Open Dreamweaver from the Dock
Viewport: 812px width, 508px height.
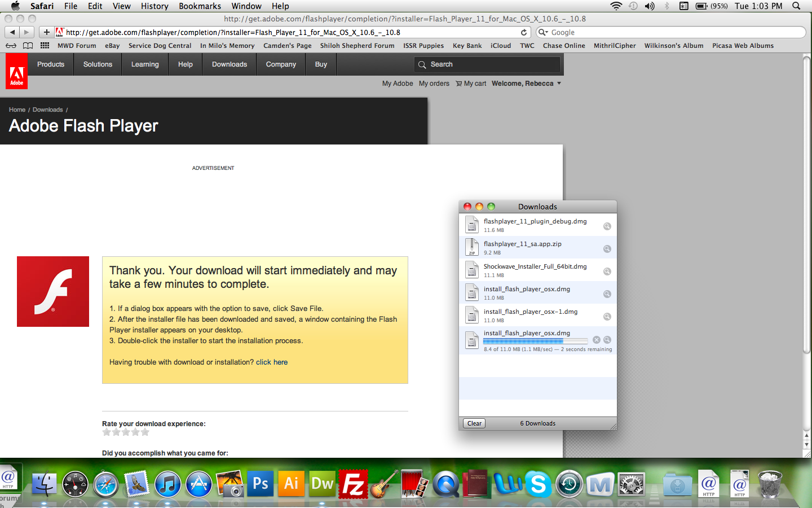(x=323, y=484)
